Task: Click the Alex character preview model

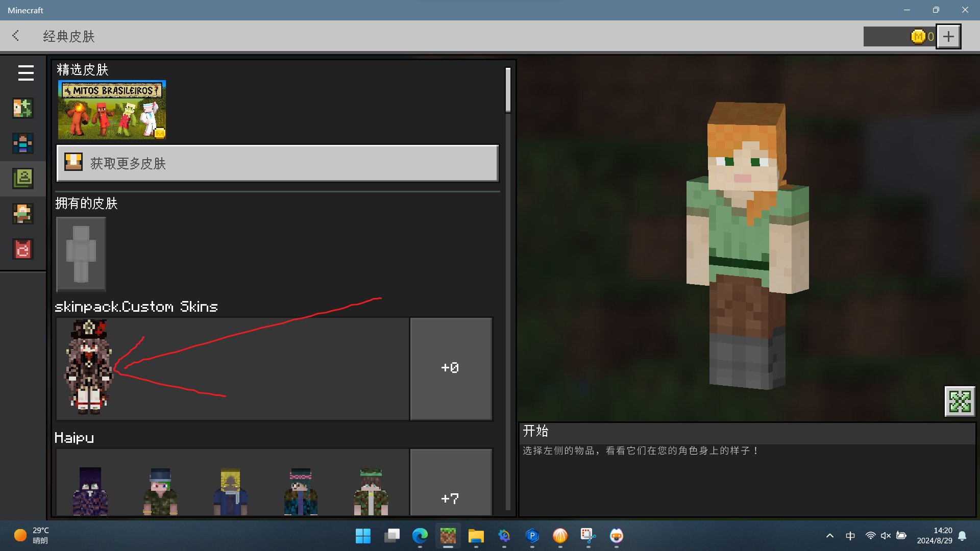Action: (748, 245)
